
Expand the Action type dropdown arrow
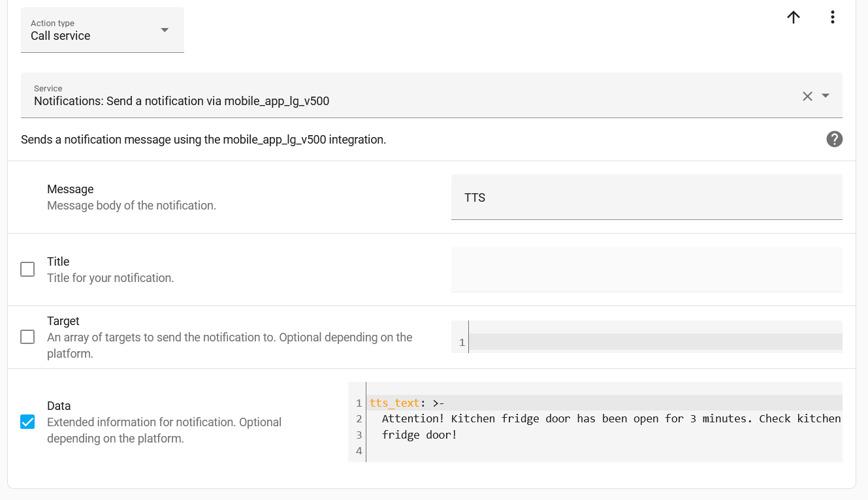click(x=165, y=30)
